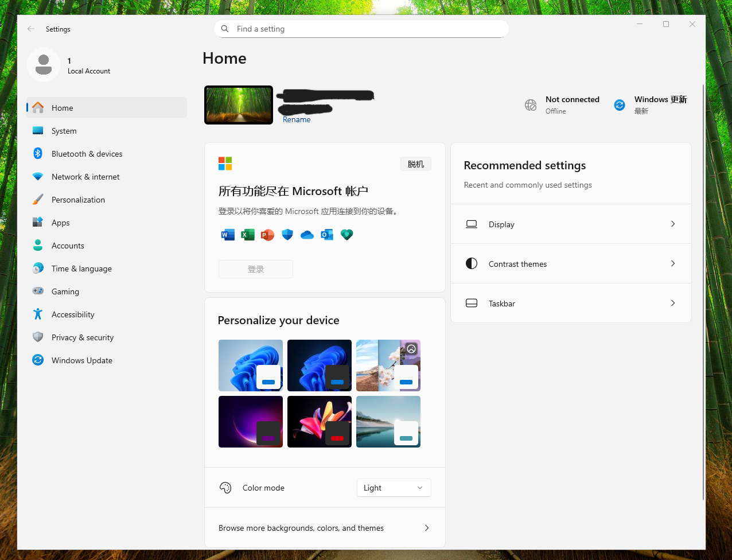The width and height of the screenshot is (732, 560).
Task: Open System in the sidebar
Action: tap(107, 131)
